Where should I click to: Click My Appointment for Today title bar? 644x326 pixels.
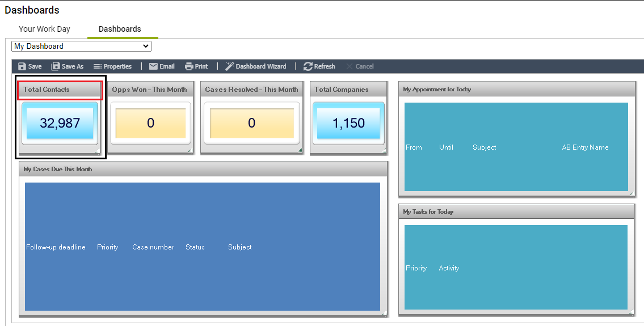[x=516, y=90]
